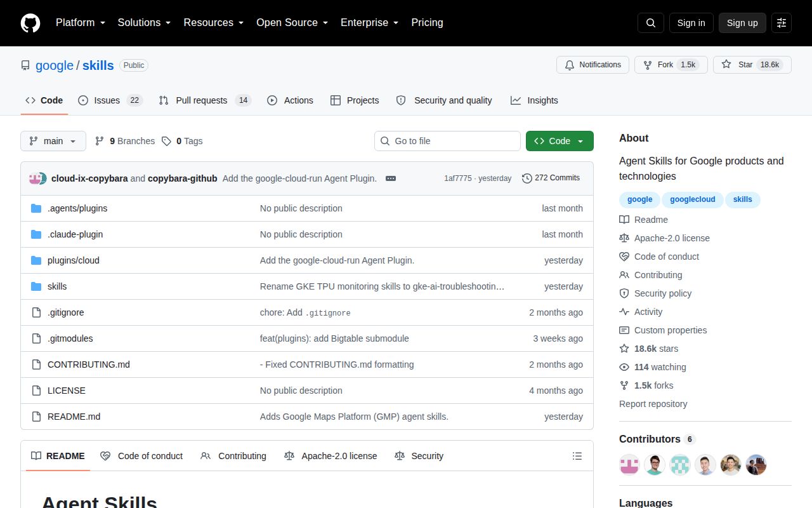812x508 pixels.
Task: Open the Readme link in About
Action: tap(644, 220)
